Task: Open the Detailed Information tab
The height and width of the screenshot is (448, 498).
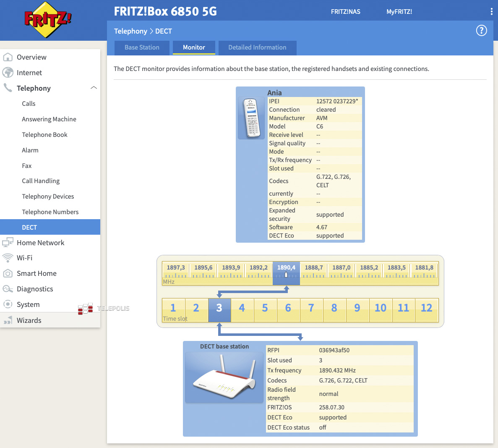Action: click(x=257, y=47)
